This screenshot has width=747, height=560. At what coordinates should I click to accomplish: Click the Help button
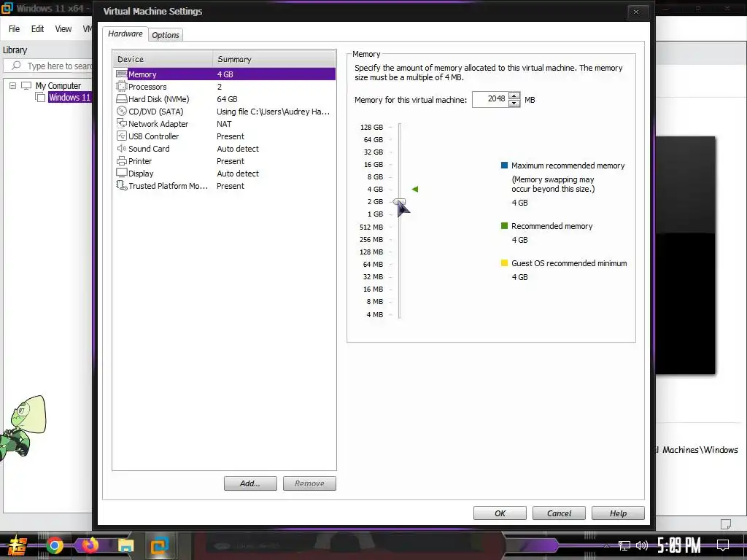click(x=618, y=513)
